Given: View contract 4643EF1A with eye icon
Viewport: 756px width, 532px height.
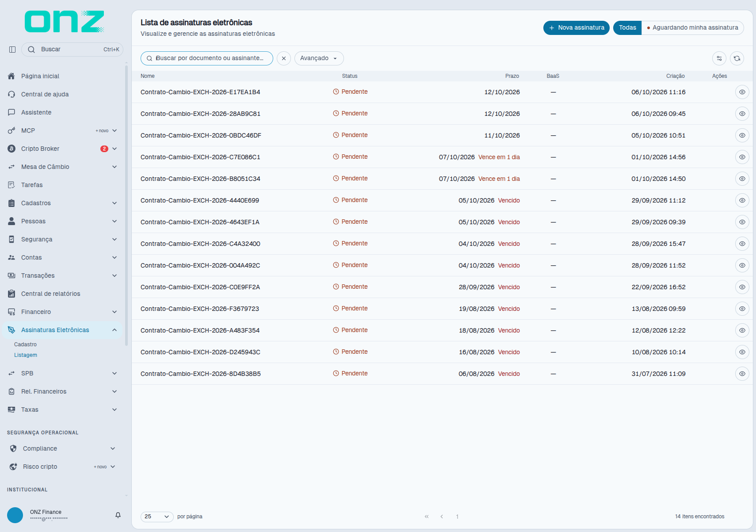Looking at the screenshot, I should coord(742,222).
